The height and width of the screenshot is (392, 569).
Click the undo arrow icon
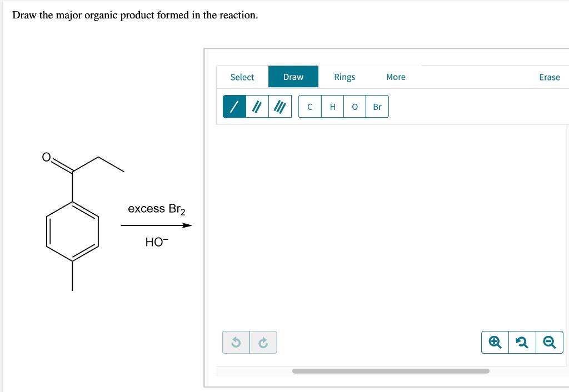click(x=236, y=343)
